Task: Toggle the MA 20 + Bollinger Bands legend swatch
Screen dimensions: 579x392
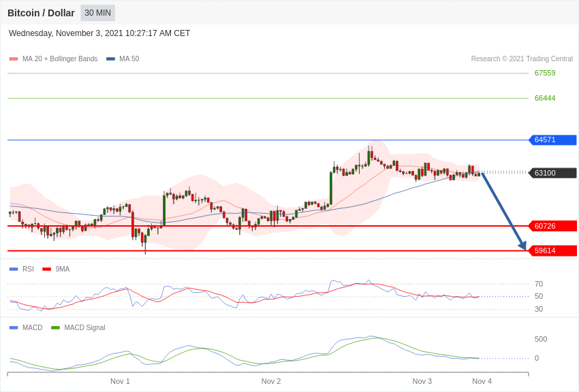Action: click(x=14, y=59)
